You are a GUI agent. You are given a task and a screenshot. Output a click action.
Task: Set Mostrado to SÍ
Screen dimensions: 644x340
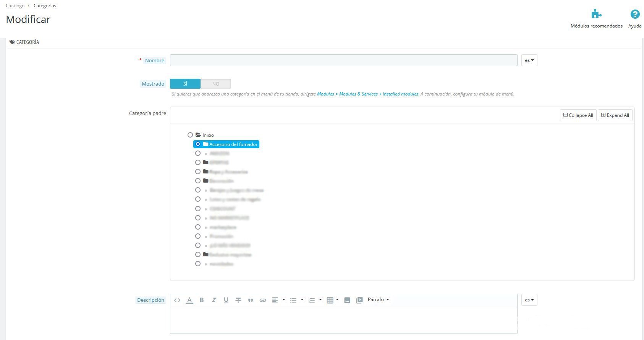(185, 84)
